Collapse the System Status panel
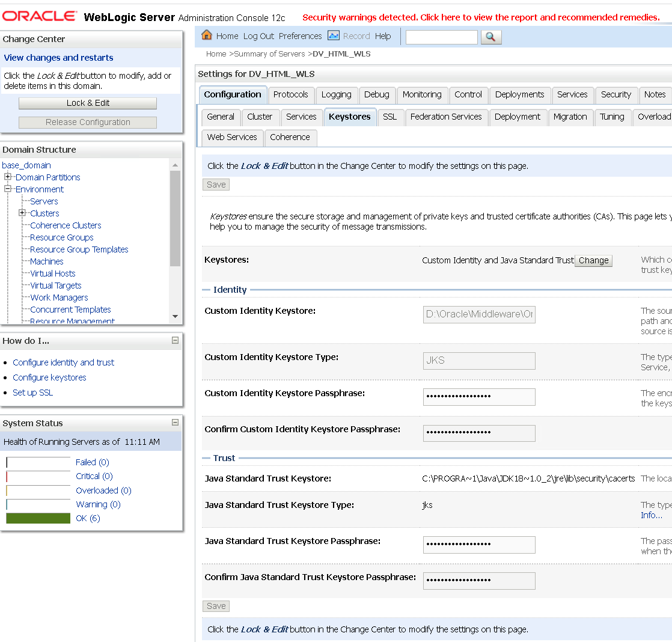The width and height of the screenshot is (672, 642). point(175,422)
